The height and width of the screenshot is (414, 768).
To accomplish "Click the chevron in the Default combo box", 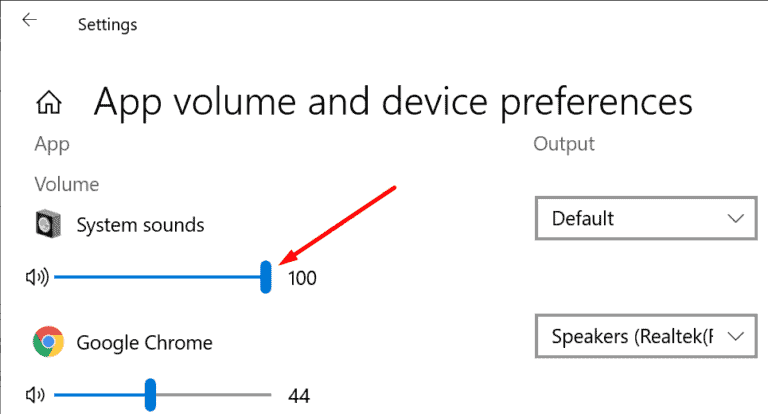I will (x=736, y=219).
